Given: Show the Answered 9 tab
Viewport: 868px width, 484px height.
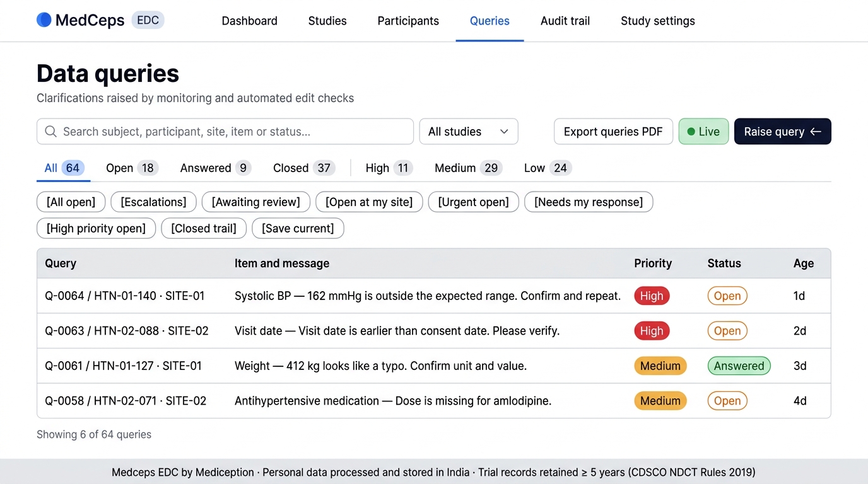Looking at the screenshot, I should (x=216, y=168).
